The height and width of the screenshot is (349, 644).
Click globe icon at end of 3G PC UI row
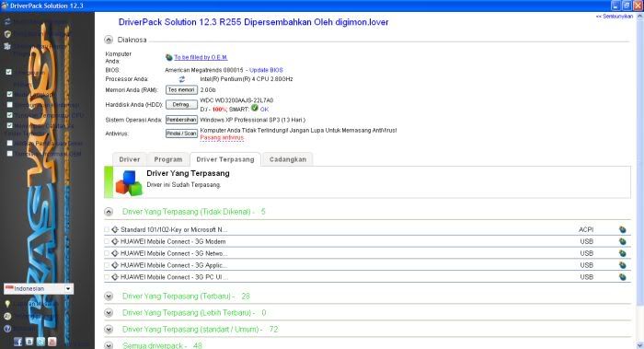623,277
